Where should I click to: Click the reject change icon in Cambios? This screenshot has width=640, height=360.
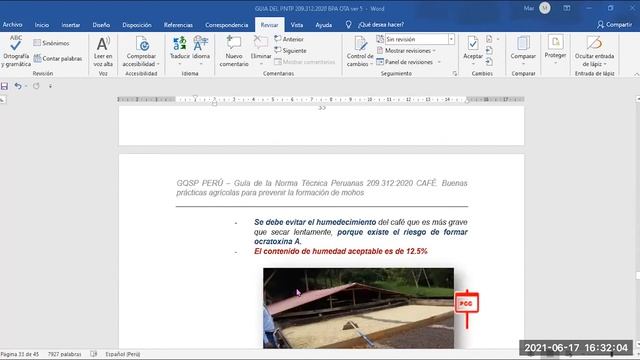489,39
